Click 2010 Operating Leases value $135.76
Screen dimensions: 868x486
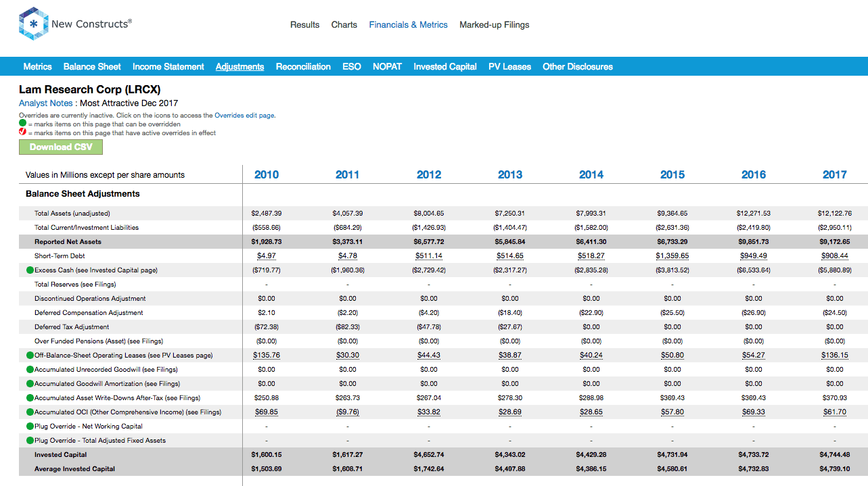(267, 356)
